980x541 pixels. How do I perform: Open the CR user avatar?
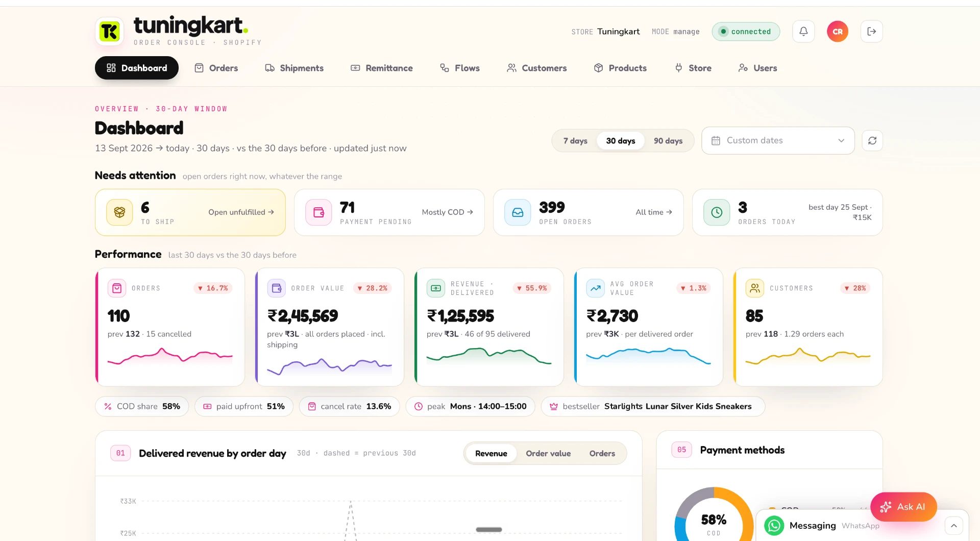pyautogui.click(x=838, y=31)
